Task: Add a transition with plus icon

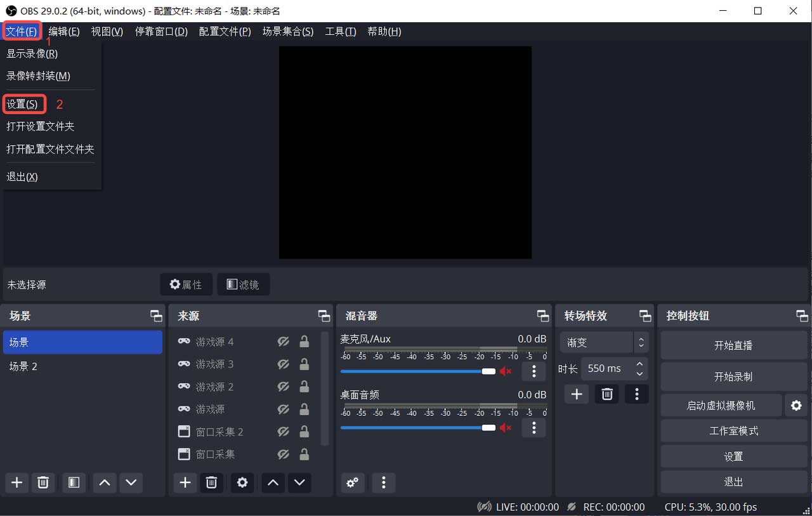Action: (576, 394)
